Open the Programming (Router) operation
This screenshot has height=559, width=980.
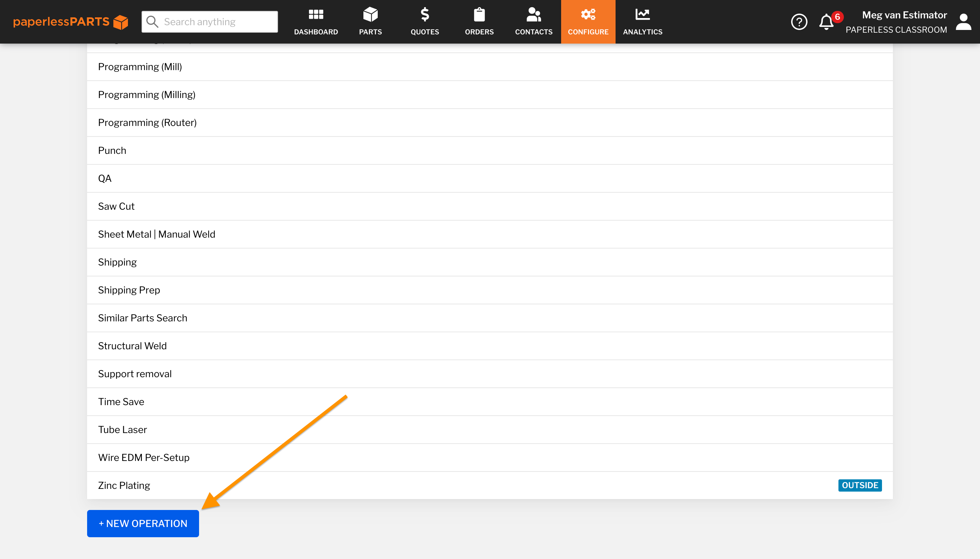point(147,123)
